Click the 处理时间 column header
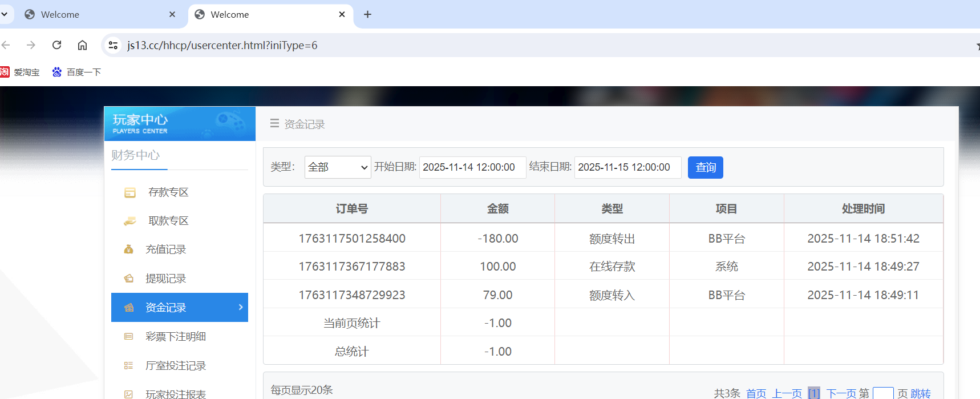The height and width of the screenshot is (399, 980). (x=864, y=209)
